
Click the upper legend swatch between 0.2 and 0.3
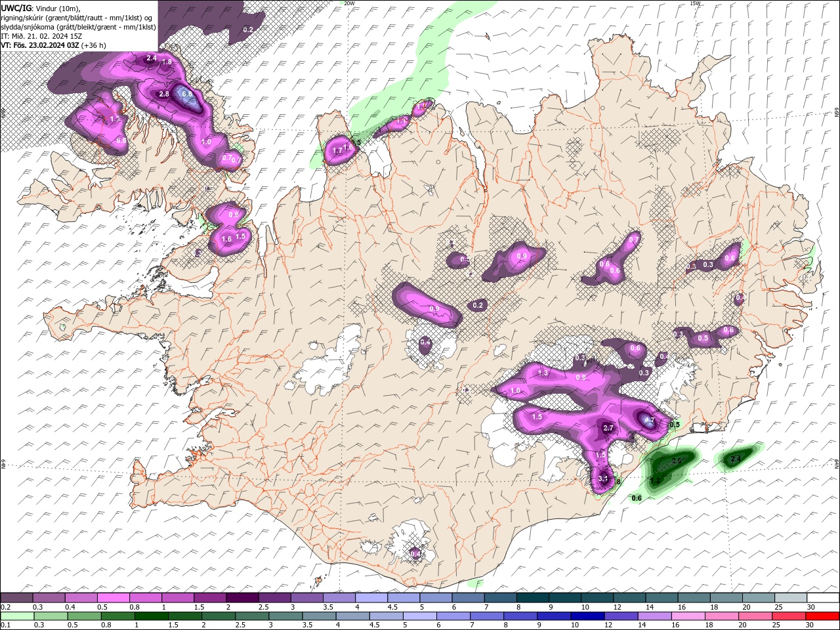click(16, 598)
